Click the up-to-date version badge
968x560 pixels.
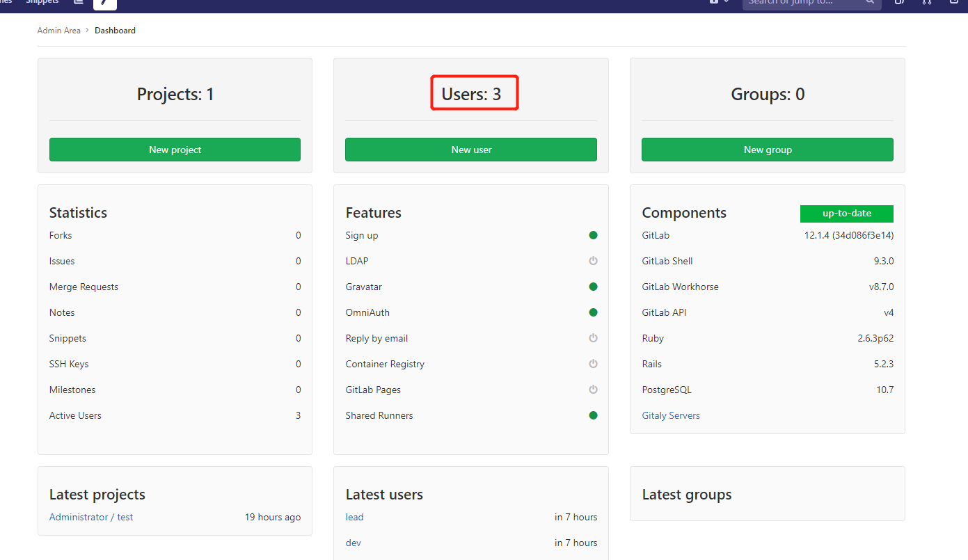847,214
